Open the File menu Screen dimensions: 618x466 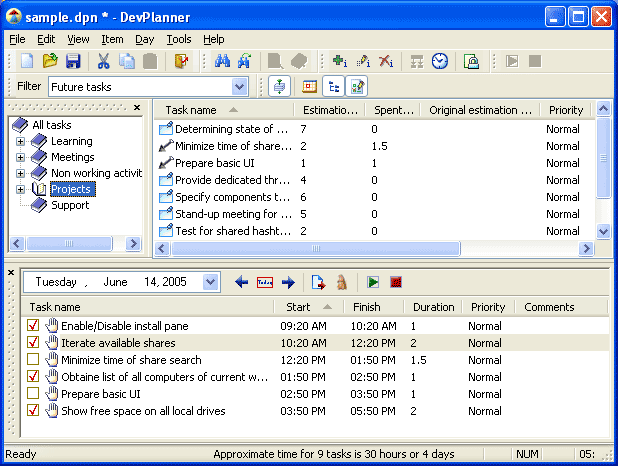tap(17, 39)
